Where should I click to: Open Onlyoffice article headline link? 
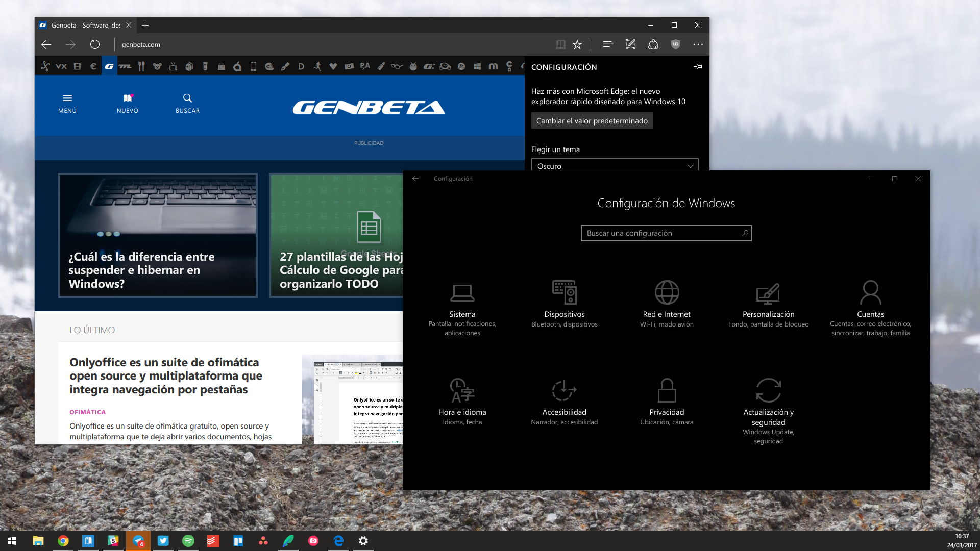click(x=166, y=375)
